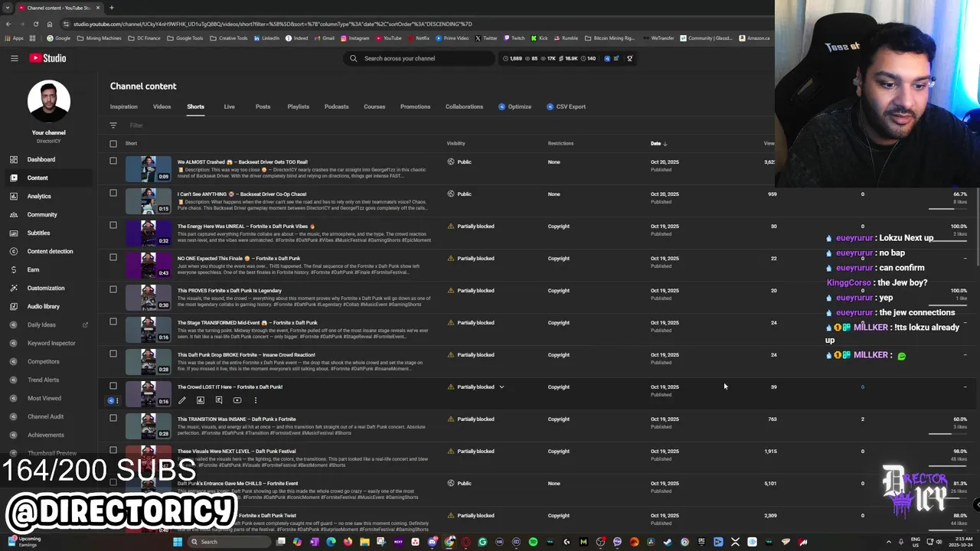
Task: Open a new browser tab with plus button
Action: point(111,8)
